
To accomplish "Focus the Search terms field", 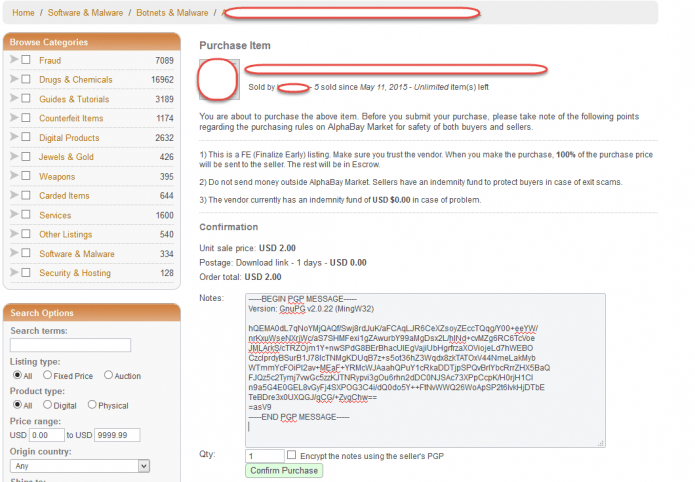I will coord(70,345).
